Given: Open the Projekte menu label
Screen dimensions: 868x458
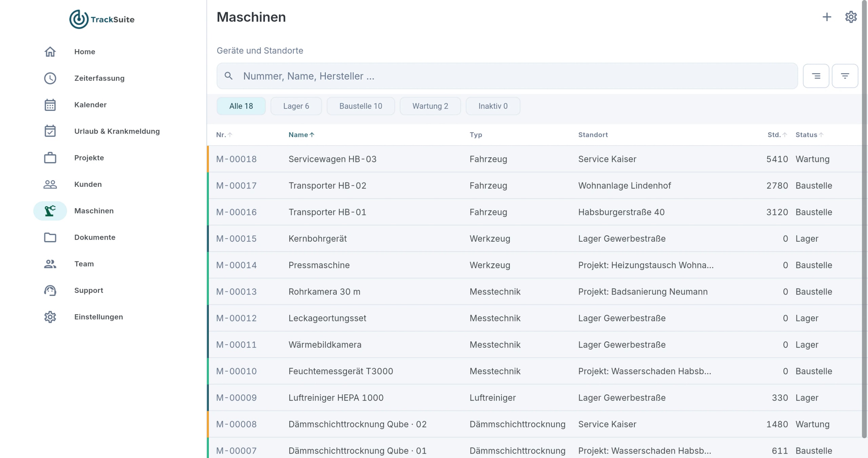Looking at the screenshot, I should click(89, 158).
